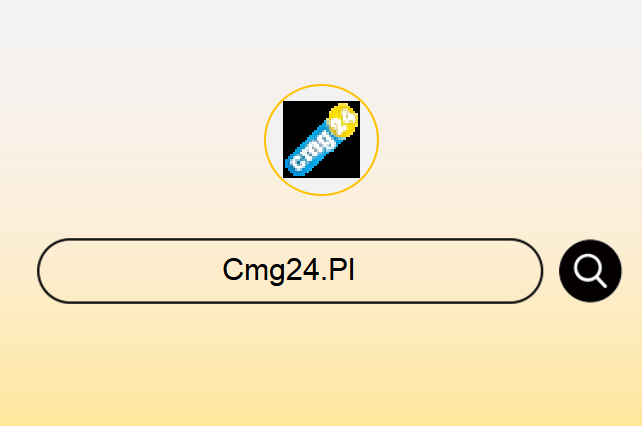Click the yellow ring around the logo
This screenshot has width=642, height=426.
coord(321,85)
